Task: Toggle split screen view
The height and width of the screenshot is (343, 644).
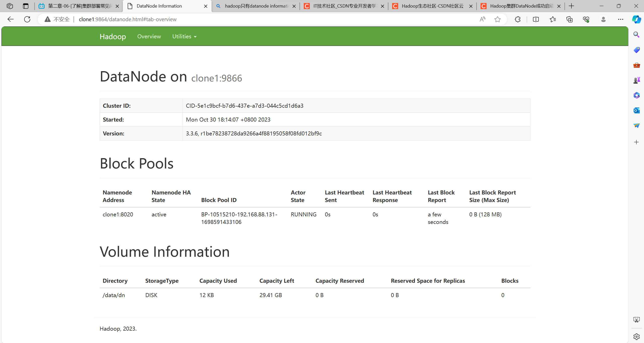Action: point(536,19)
